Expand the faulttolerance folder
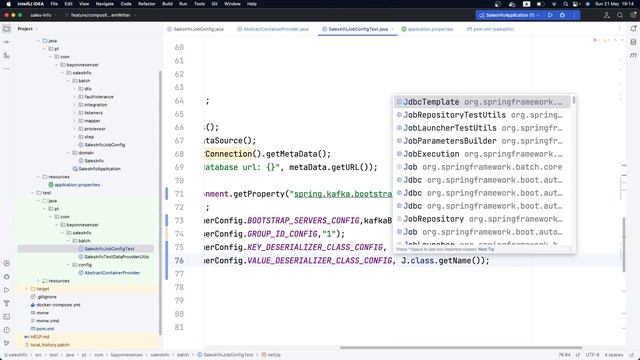The image size is (640, 360). (75, 97)
